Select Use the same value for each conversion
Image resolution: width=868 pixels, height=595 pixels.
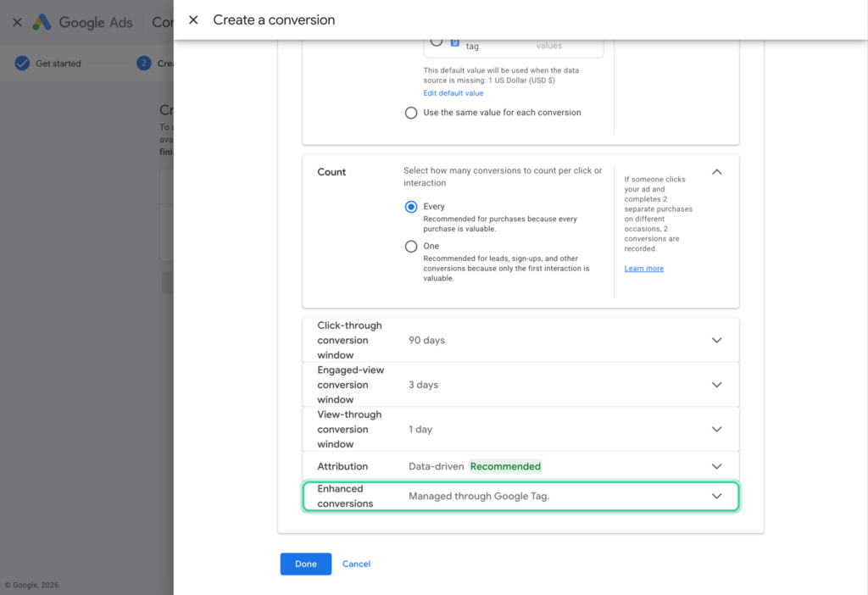[x=411, y=113]
